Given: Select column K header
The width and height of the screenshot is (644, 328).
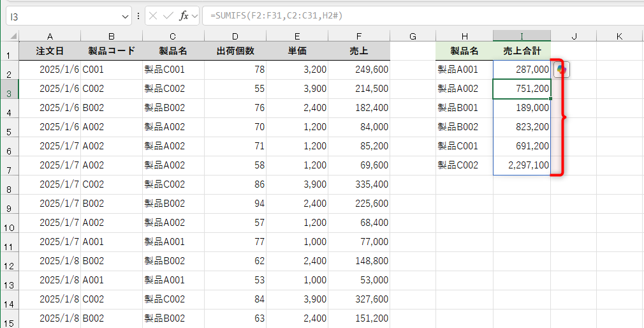Looking at the screenshot, I should [619, 36].
